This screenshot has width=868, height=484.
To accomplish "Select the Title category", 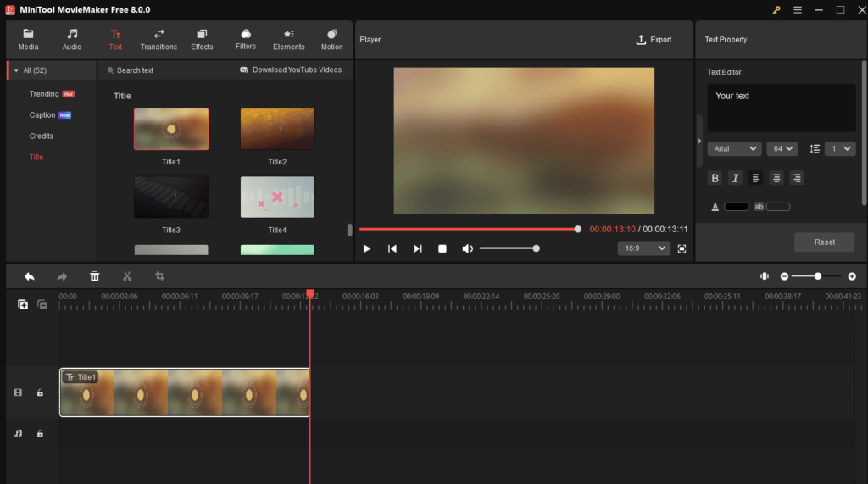I will pos(36,158).
